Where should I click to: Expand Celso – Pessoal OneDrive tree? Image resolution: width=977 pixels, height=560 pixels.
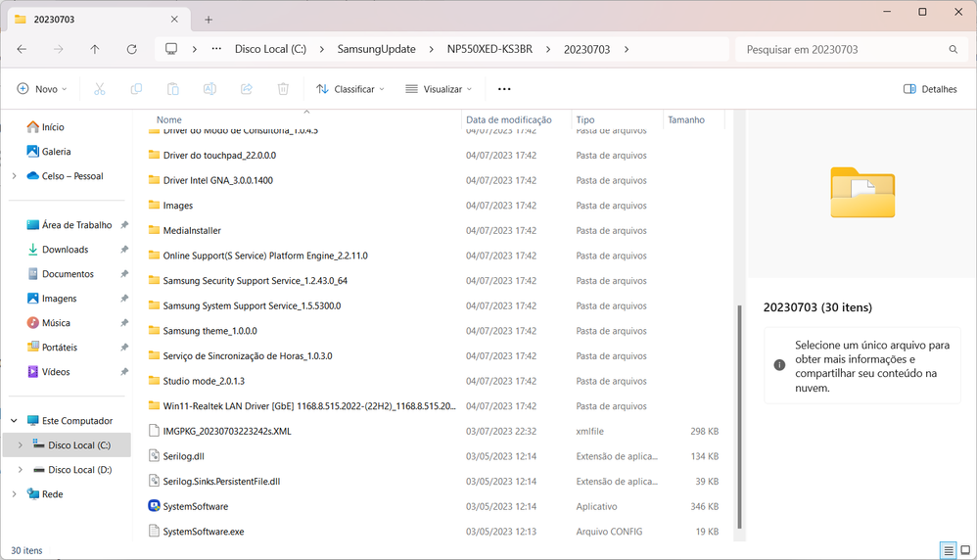pos(15,176)
